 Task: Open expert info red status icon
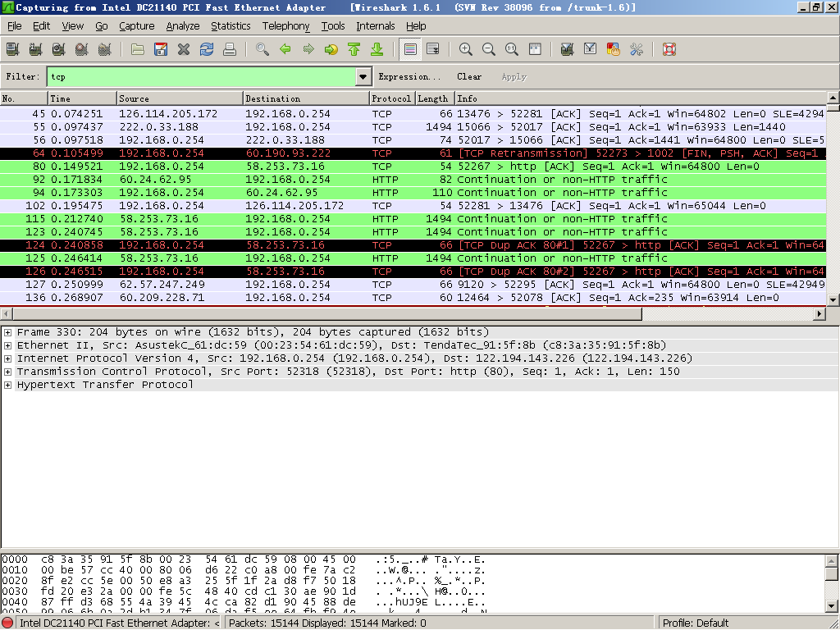(7, 623)
